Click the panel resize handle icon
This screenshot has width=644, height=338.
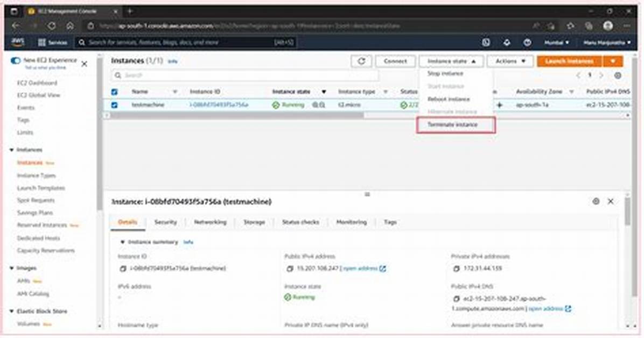[x=367, y=194]
